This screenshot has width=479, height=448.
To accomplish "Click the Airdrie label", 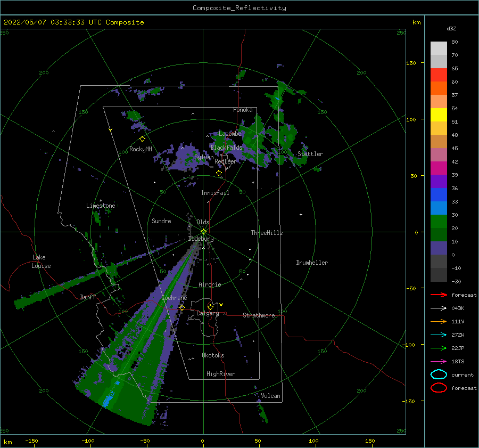I will 210,284.
